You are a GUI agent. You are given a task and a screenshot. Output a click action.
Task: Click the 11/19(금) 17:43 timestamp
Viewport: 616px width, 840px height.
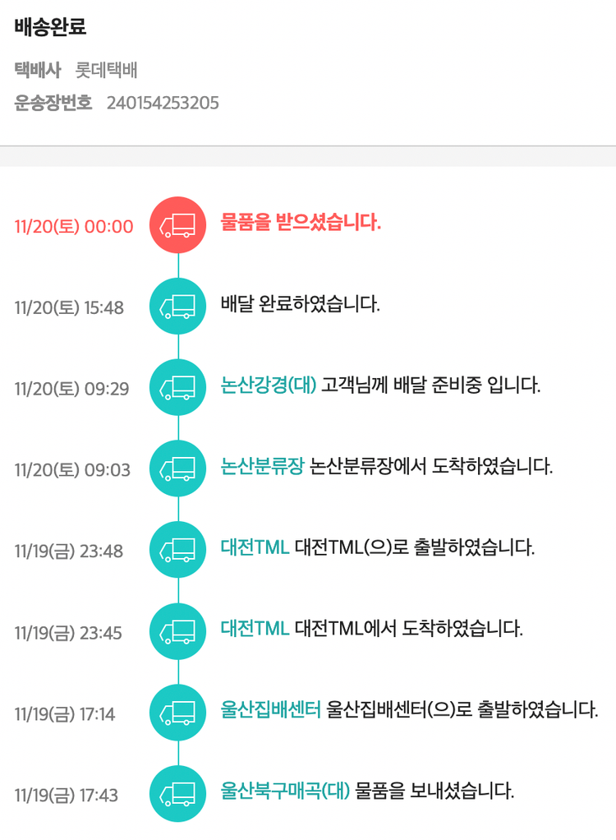coord(67,795)
